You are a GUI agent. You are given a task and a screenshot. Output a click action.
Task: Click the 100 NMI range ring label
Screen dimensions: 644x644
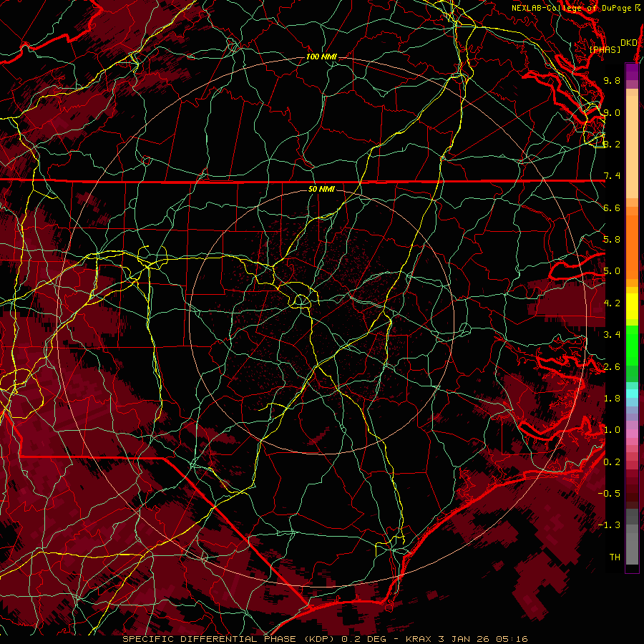321,57
